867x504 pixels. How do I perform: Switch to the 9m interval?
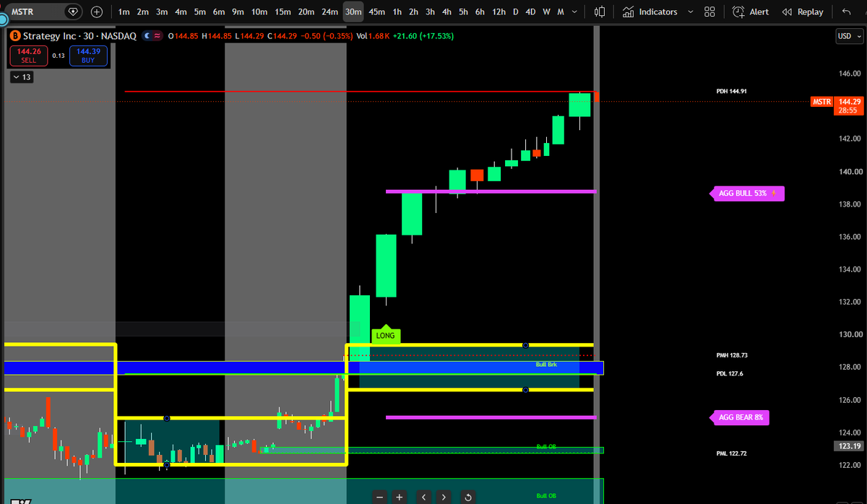(238, 12)
